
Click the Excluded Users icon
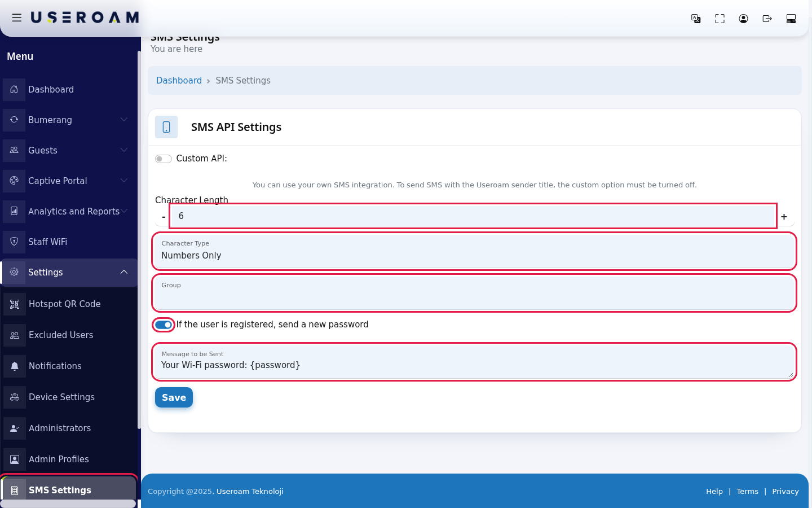(x=15, y=335)
